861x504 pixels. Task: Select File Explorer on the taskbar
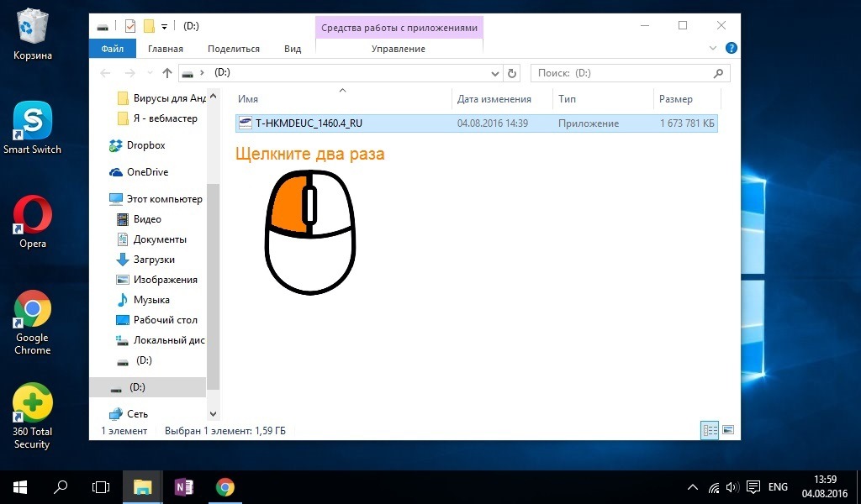[142, 487]
